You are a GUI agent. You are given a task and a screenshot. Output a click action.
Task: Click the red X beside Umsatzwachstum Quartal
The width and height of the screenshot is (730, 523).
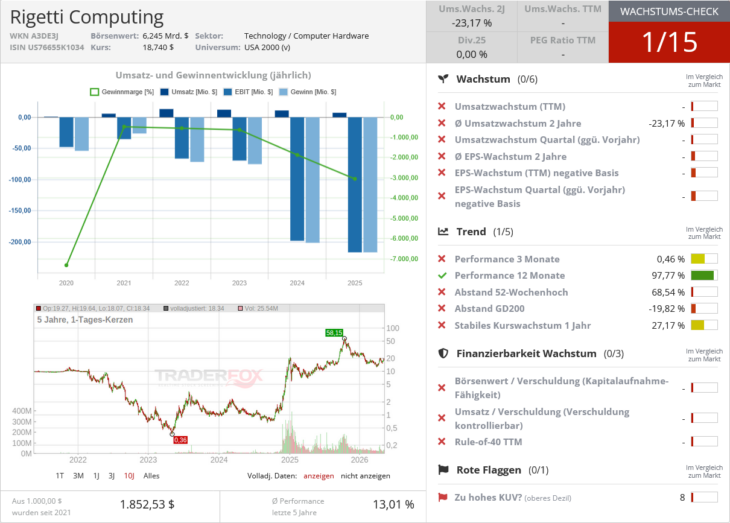click(x=442, y=139)
